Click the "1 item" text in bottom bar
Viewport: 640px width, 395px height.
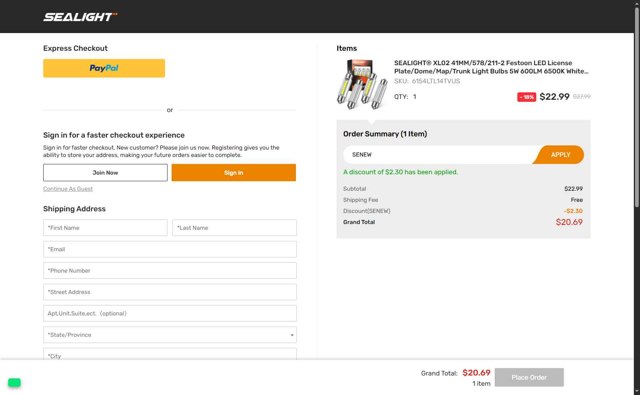coord(481,384)
